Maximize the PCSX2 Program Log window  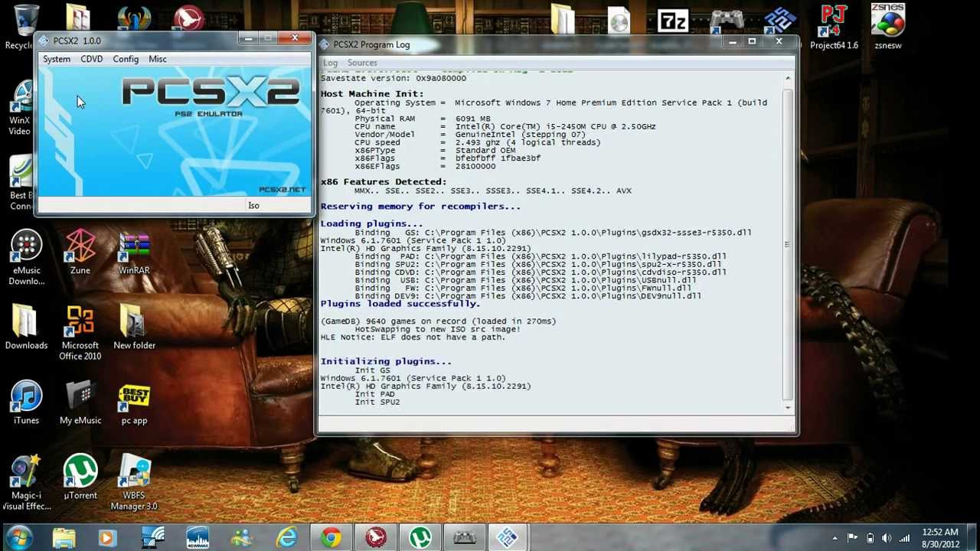pyautogui.click(x=752, y=41)
